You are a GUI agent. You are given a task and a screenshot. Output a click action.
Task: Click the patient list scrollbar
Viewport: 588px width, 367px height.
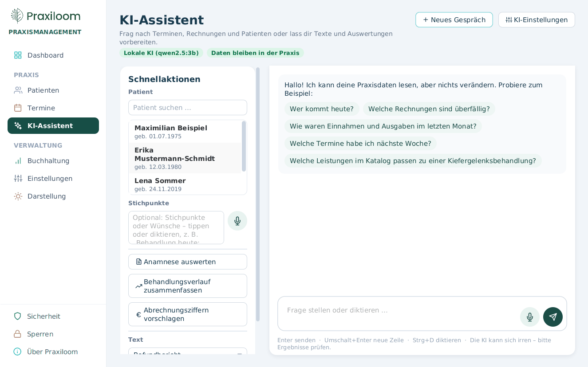coord(244,146)
